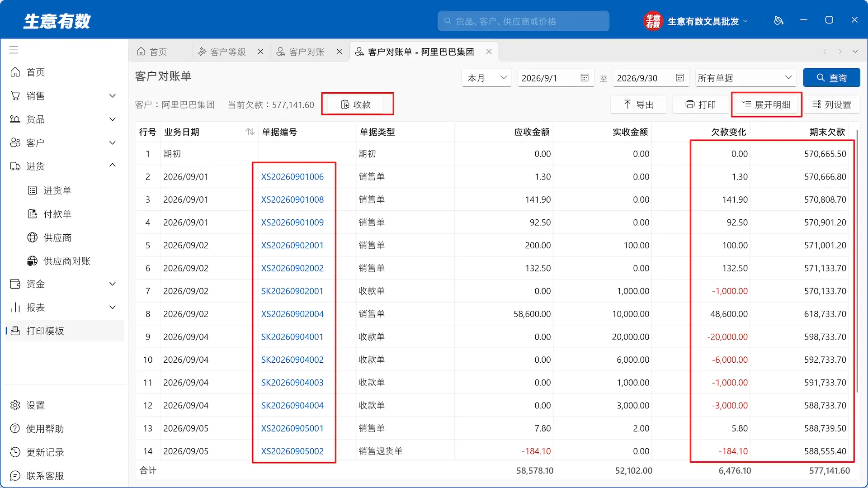Screen dimensions: 868x488
Task: Open the tab list dropdown arrow
Action: (x=855, y=52)
